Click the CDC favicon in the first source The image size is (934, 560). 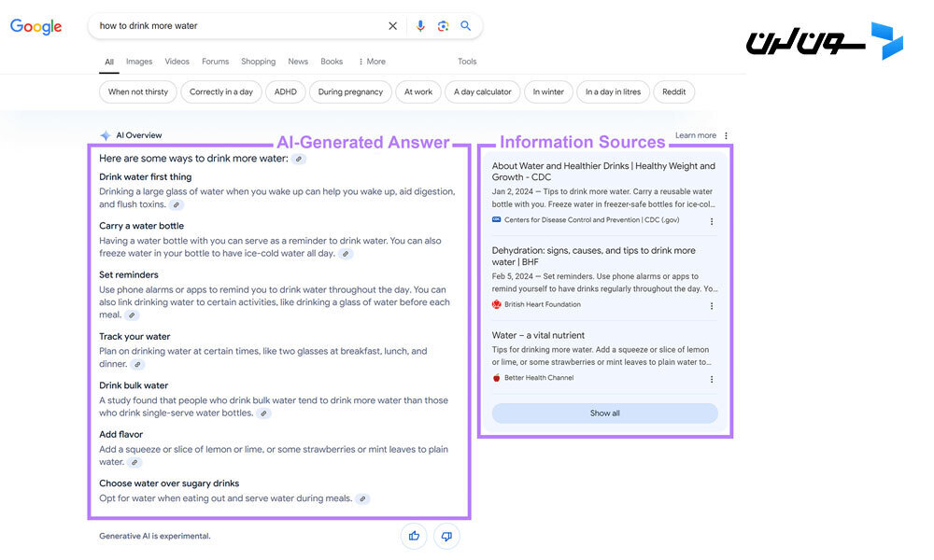pyautogui.click(x=497, y=219)
